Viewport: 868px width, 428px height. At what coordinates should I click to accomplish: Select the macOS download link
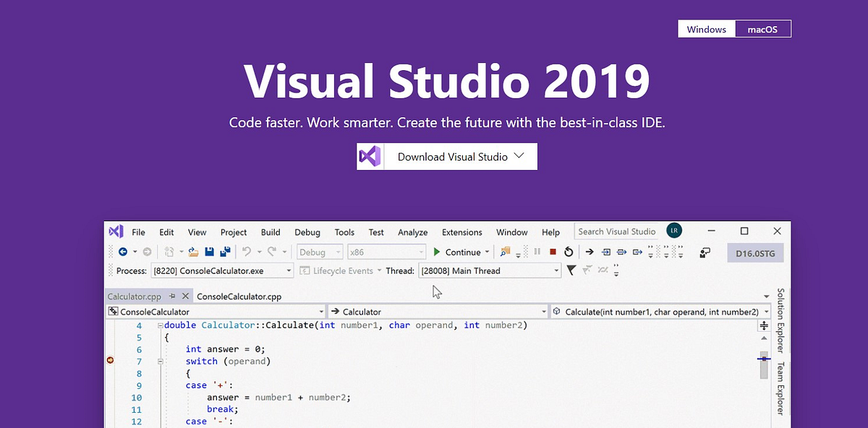[763, 29]
